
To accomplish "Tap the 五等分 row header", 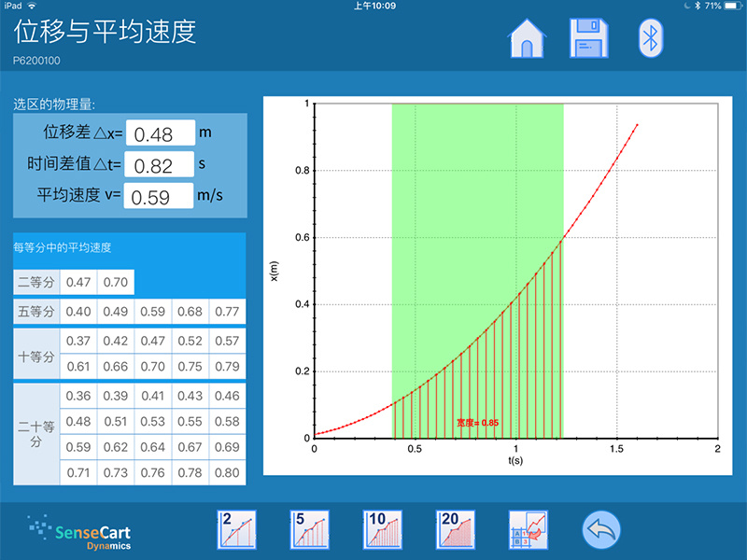I will click(x=36, y=312).
